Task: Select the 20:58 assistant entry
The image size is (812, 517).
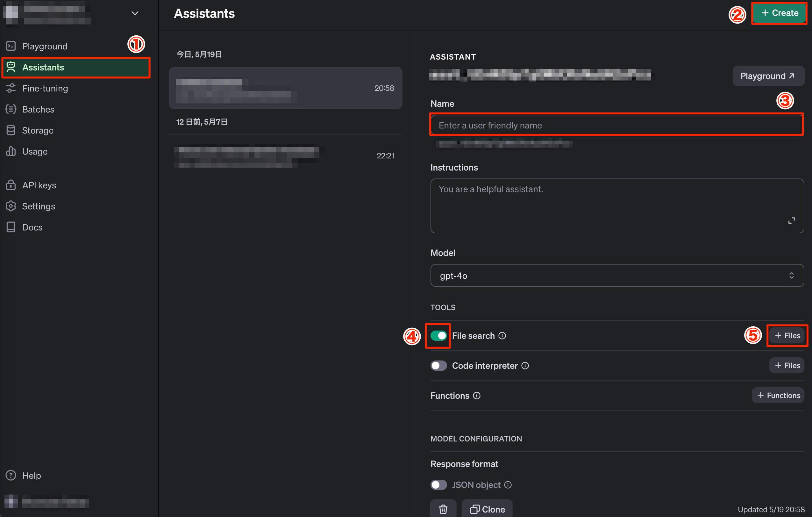Action: point(285,88)
